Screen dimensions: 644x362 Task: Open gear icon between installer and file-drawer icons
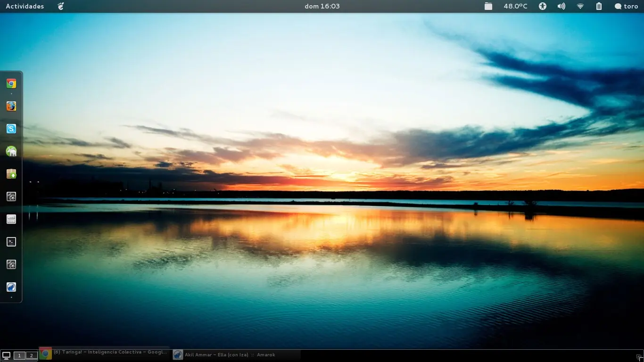coord(11,197)
